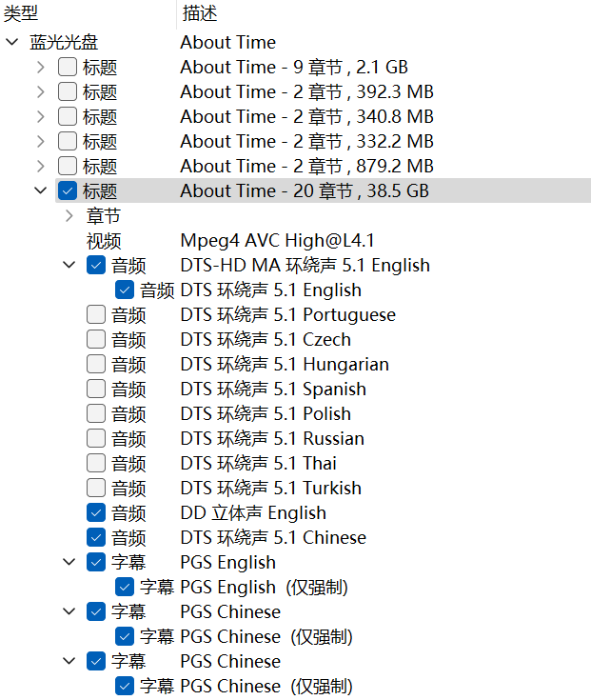Uncheck the 38.5 GB title checkbox
The width and height of the screenshot is (591, 700).
tap(68, 191)
